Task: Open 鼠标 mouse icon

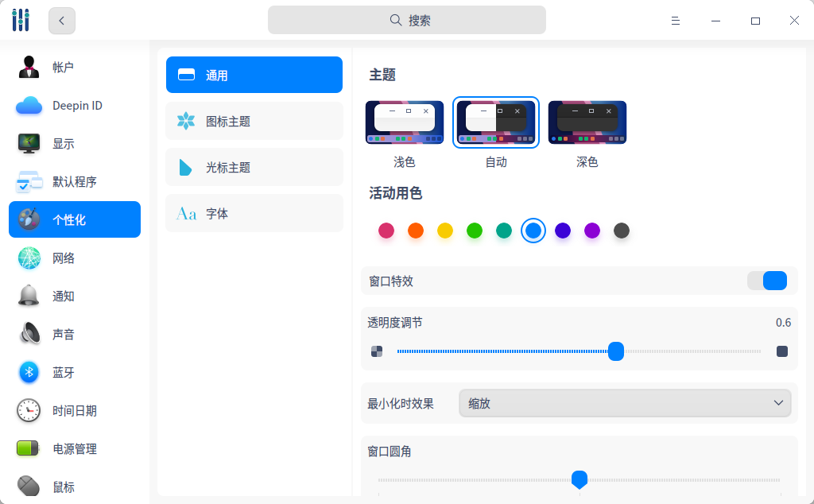Action: point(29,487)
